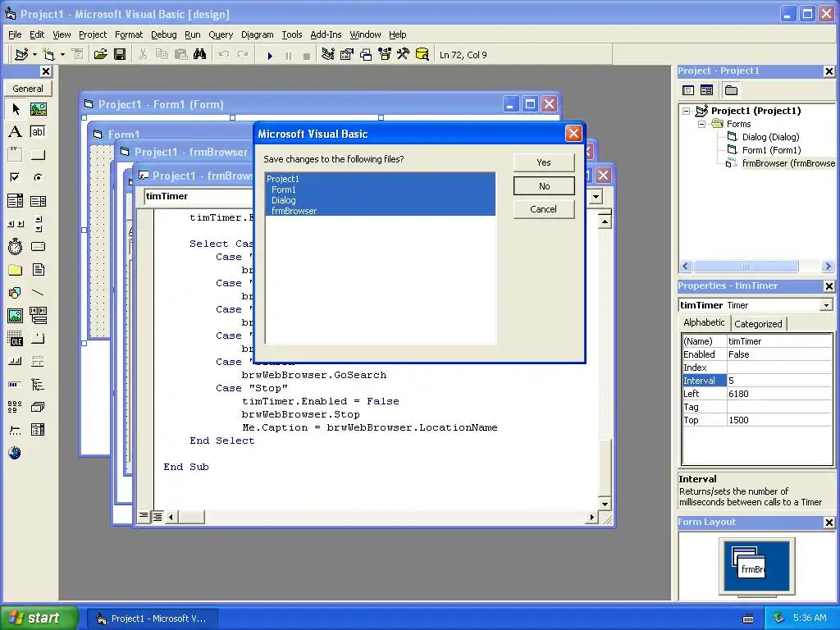Select the Shape control in the toolbox
Image resolution: width=840 pixels, height=630 pixels.
click(16, 293)
